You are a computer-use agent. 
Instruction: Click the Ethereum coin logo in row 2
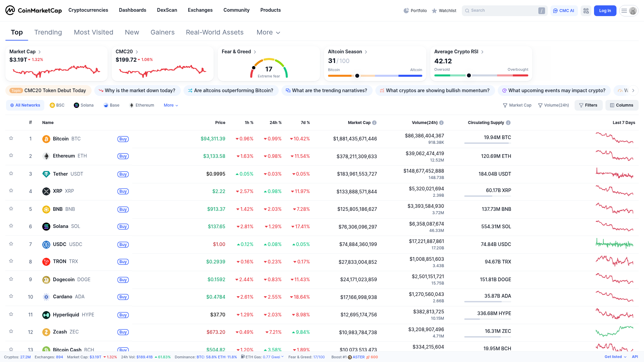[x=46, y=156]
